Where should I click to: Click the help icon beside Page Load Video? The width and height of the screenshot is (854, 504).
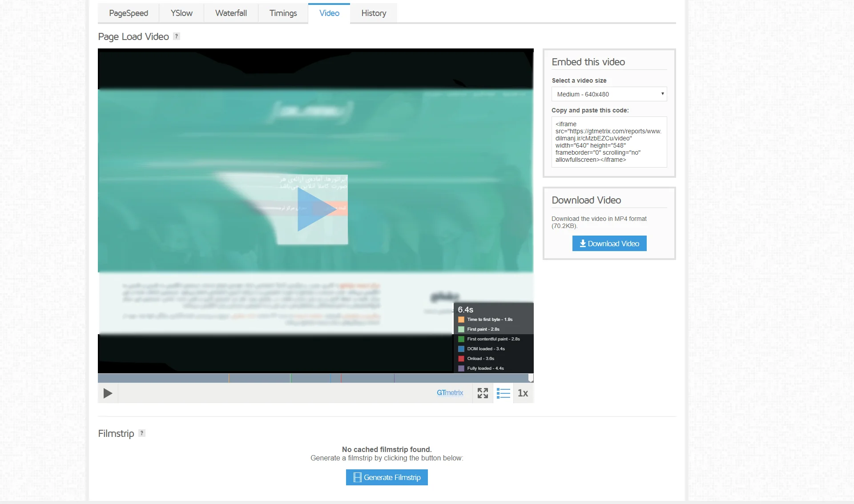click(177, 36)
